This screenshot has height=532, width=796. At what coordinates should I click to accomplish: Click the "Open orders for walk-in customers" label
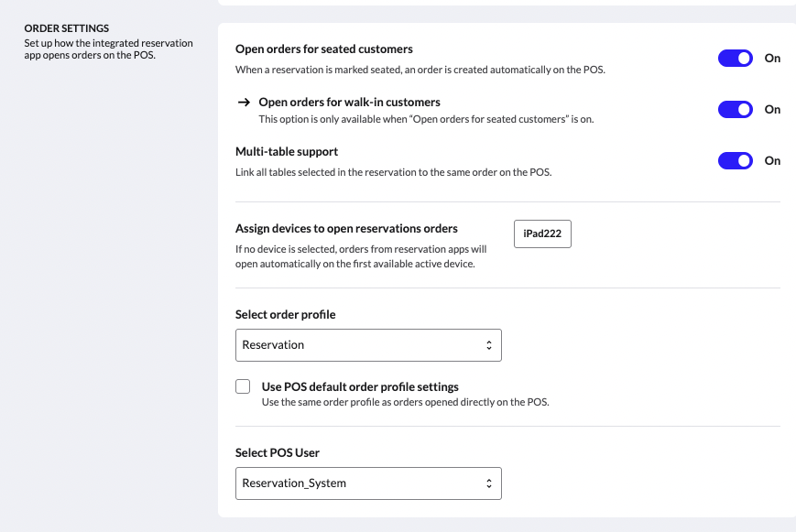(349, 103)
